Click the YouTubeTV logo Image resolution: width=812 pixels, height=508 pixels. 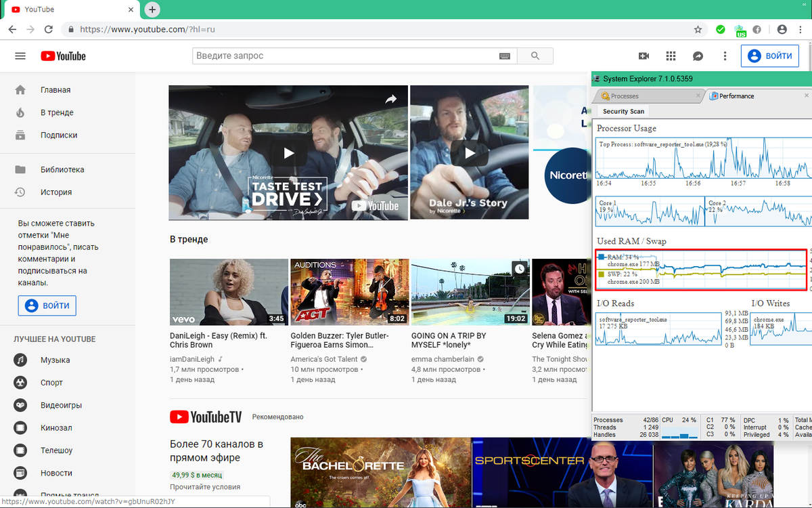(206, 417)
